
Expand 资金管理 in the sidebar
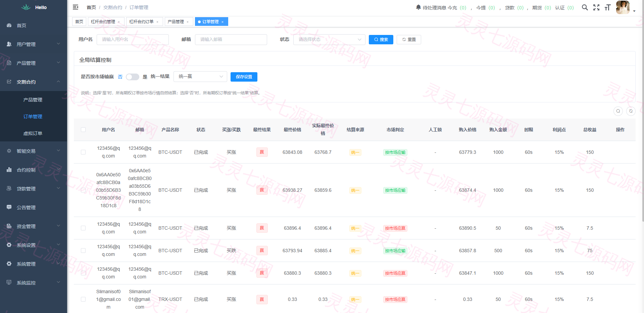pyautogui.click(x=34, y=226)
